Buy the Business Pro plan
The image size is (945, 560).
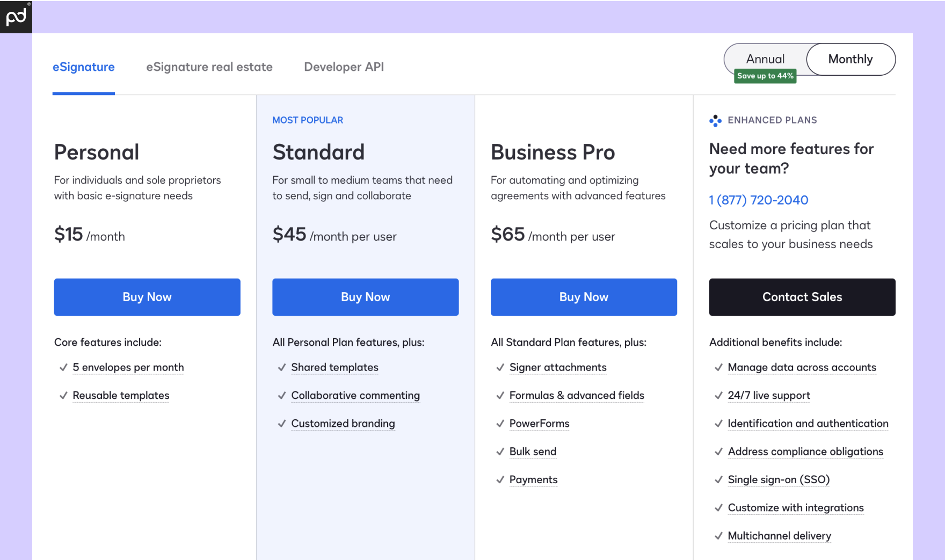click(x=584, y=297)
